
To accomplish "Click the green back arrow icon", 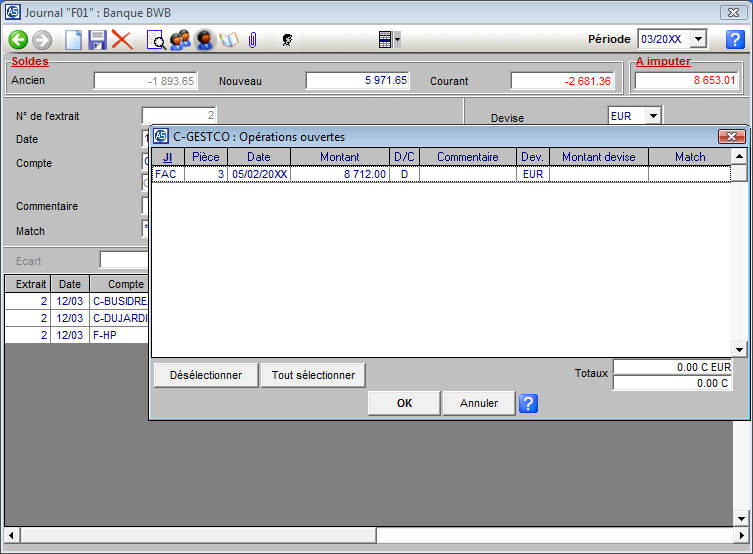I will pos(18,40).
